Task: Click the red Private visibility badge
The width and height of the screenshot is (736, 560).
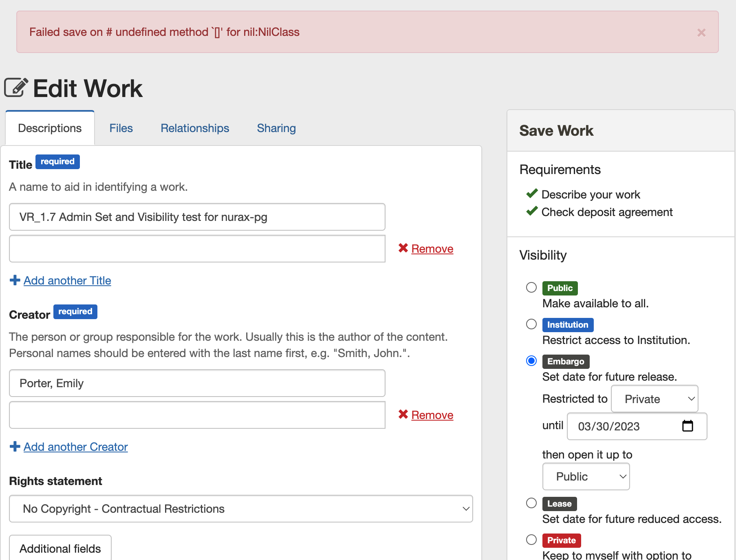Action: [x=562, y=540]
